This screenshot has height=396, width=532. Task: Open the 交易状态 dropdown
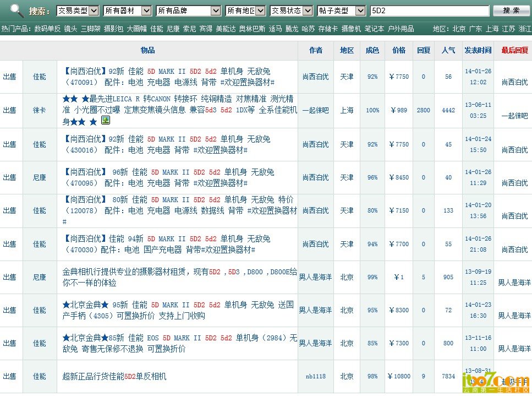(292, 11)
